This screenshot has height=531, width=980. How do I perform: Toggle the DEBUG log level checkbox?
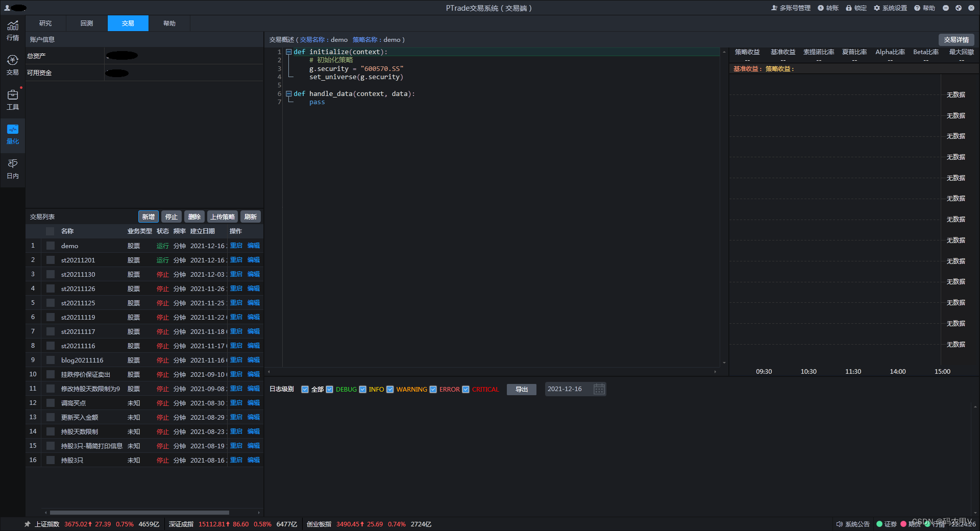(330, 389)
